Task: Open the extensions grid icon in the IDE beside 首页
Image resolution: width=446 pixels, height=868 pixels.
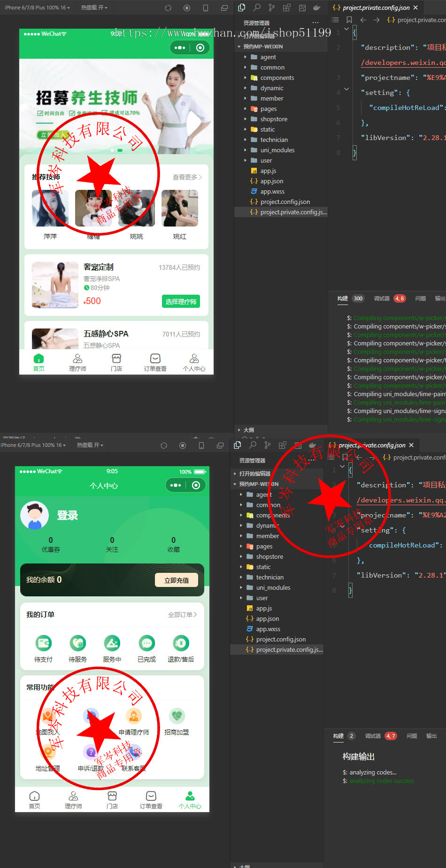Action: coord(286,8)
